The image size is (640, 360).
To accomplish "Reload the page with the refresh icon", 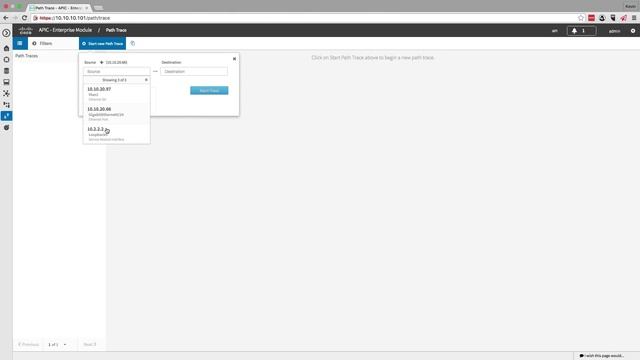I will tap(24, 18).
